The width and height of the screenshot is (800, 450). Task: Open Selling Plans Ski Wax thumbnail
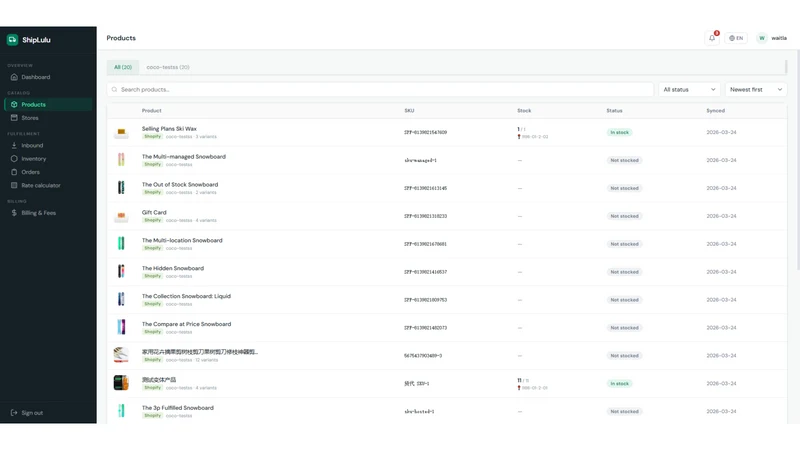(x=121, y=133)
